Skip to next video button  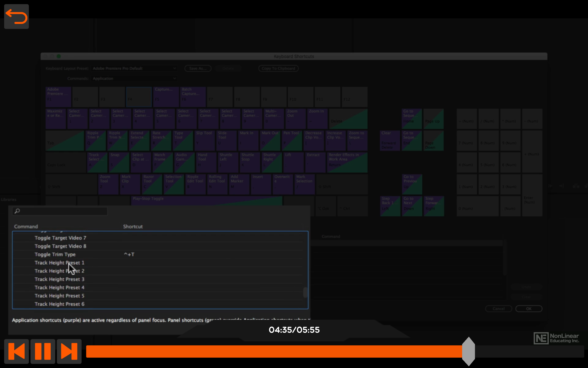[x=69, y=351]
